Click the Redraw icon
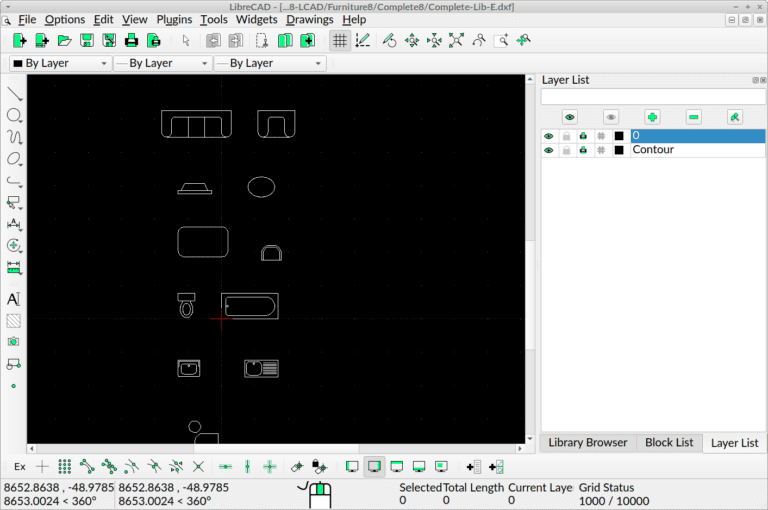Screen dimensions: 768x510 [x=389, y=40]
